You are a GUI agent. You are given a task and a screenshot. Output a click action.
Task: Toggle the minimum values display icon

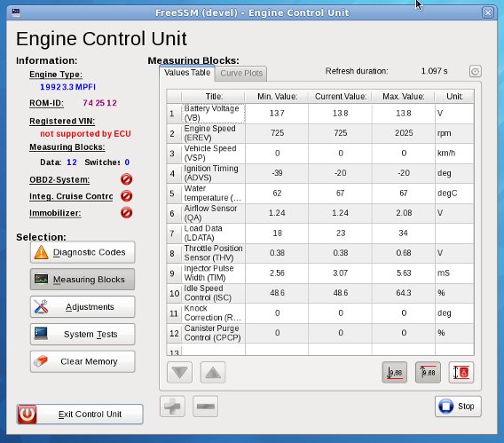(394, 372)
